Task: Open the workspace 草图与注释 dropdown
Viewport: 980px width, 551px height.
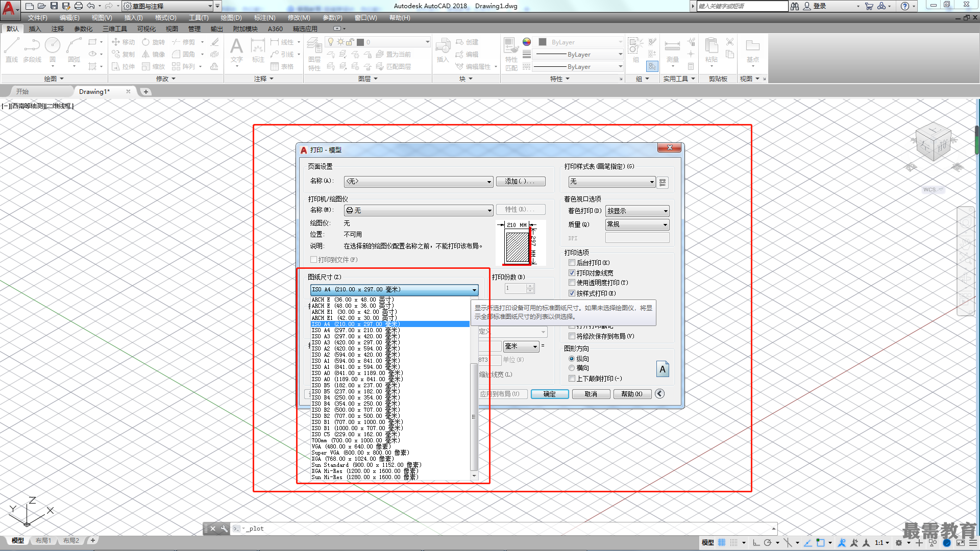Action: pos(167,6)
